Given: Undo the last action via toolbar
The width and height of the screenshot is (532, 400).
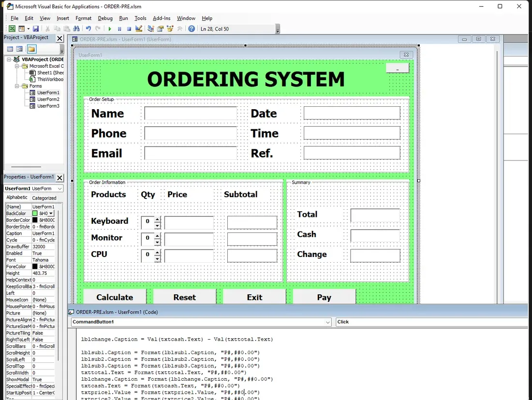Looking at the screenshot, I should tap(88, 29).
